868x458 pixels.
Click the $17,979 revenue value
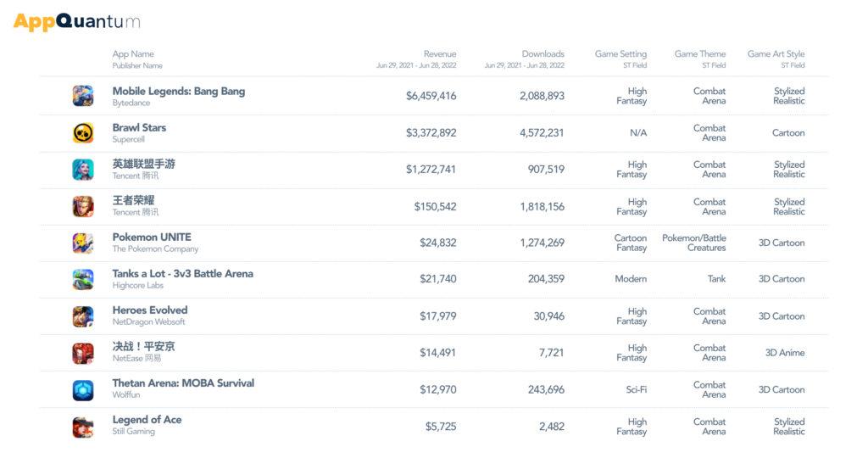tap(438, 316)
